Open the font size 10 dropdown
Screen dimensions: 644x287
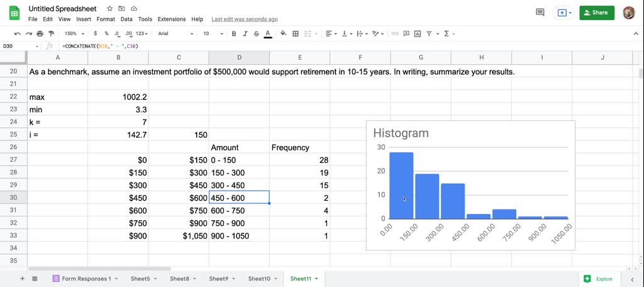[x=212, y=33]
